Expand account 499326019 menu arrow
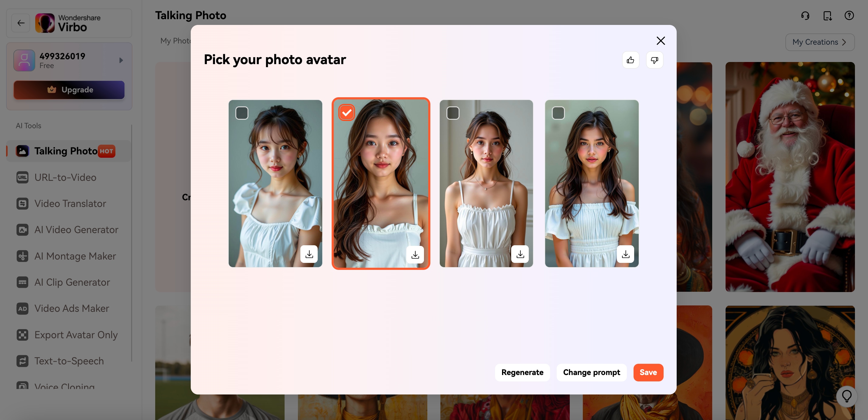 121,60
